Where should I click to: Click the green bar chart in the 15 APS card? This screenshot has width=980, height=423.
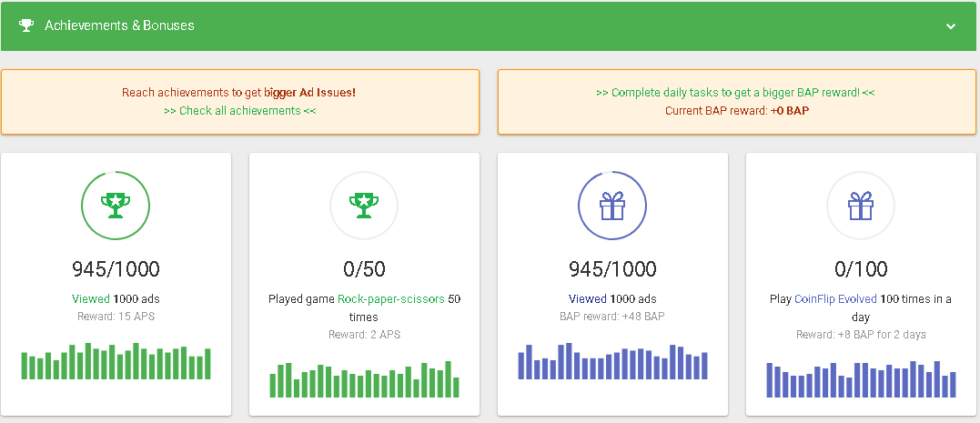pos(116,361)
